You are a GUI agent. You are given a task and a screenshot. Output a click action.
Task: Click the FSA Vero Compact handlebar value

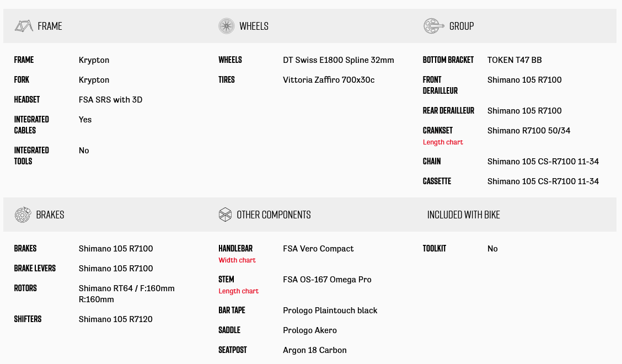[x=318, y=249]
